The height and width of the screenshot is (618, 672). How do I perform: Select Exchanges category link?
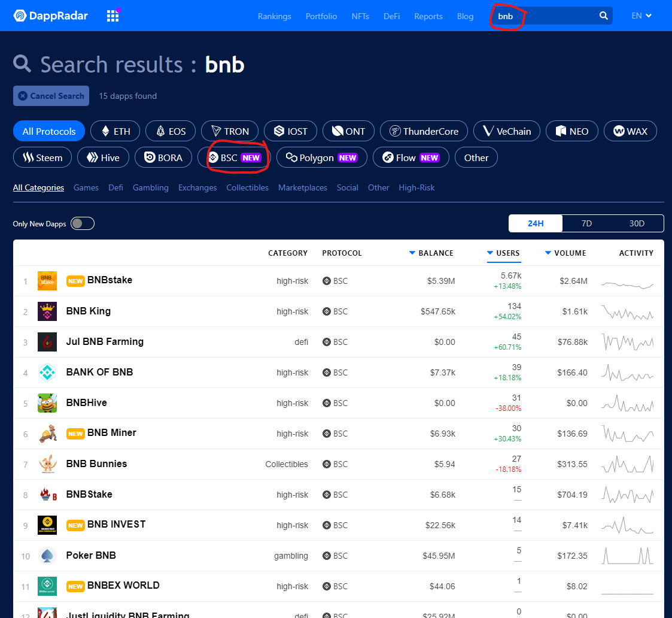197,187
